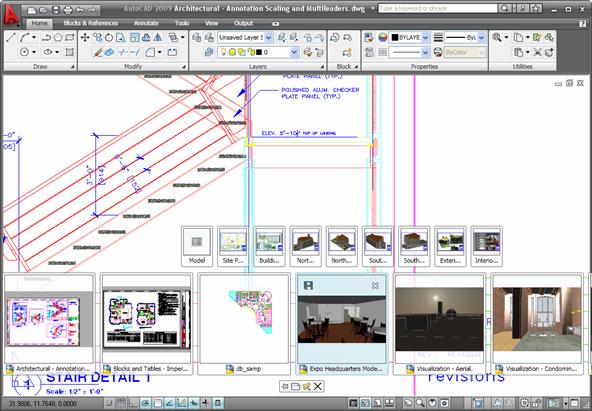Open the Annotate ribbon tab
Image resolution: width=592 pixels, height=411 pixels.
point(146,23)
